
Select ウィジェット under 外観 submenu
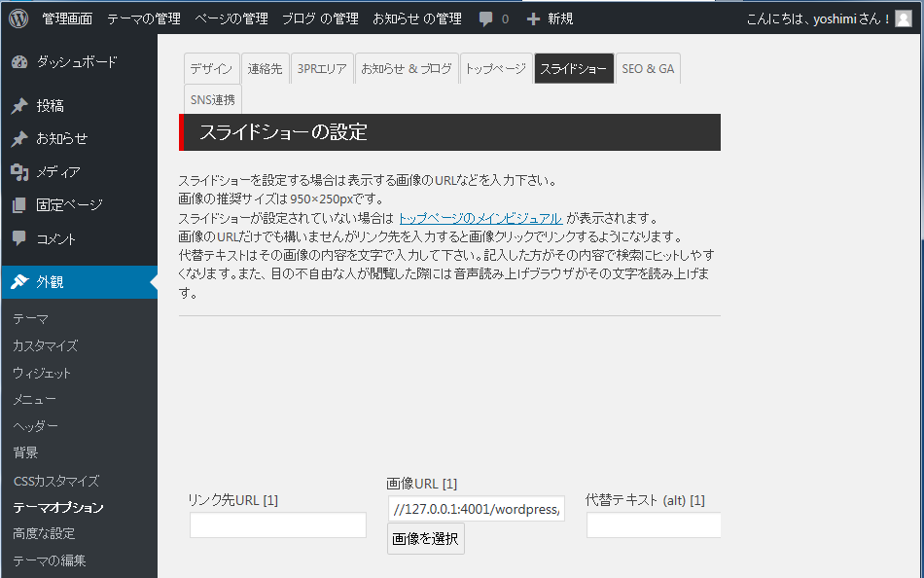[42, 373]
